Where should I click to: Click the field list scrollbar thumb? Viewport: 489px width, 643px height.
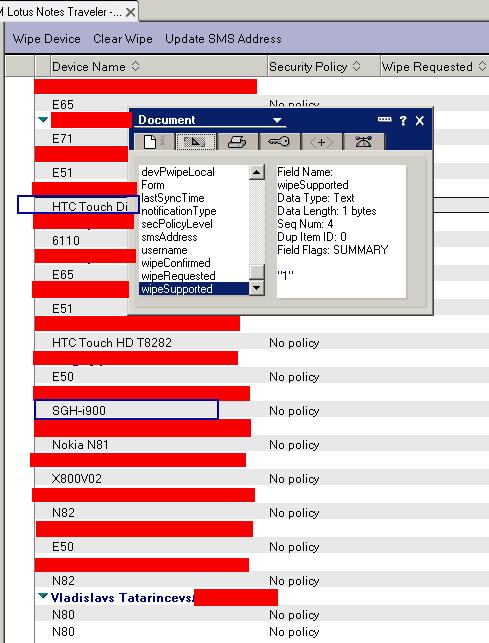click(x=257, y=272)
